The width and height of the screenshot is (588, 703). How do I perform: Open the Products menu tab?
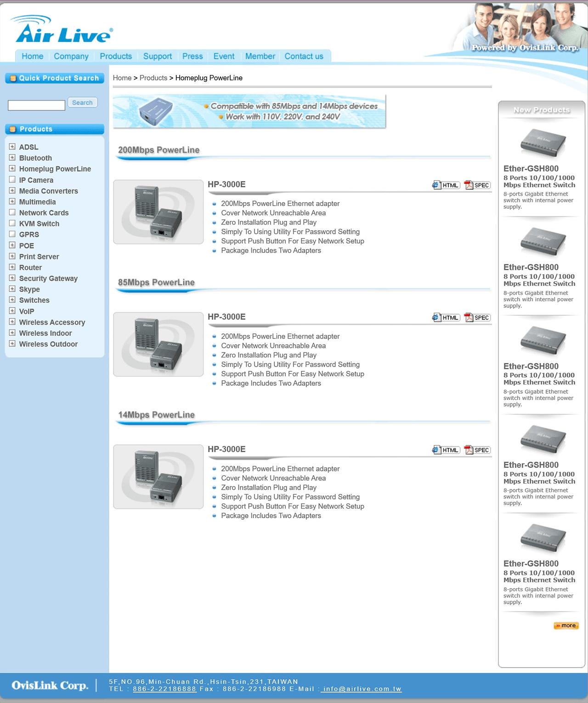[116, 56]
